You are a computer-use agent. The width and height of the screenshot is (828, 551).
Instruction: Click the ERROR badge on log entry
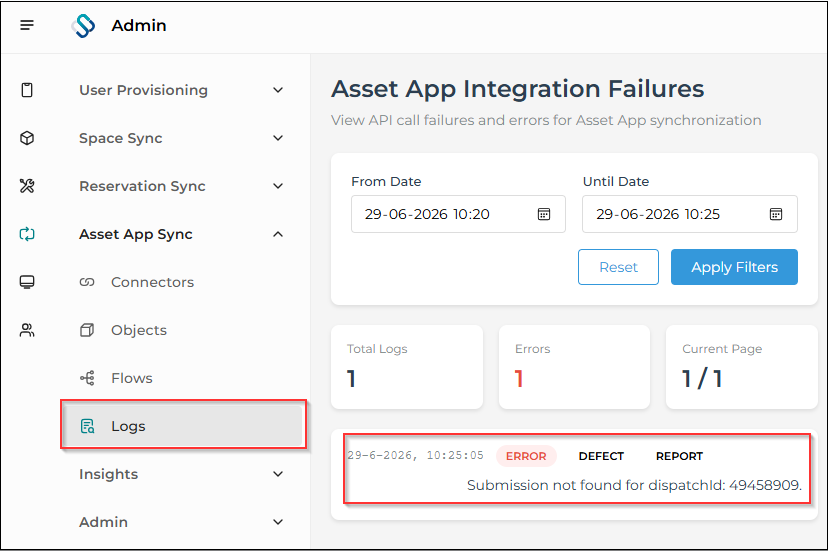pos(526,456)
